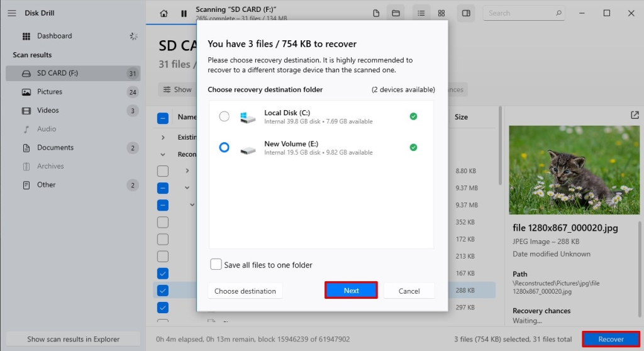The height and width of the screenshot is (351, 644).
Task: Click the Audio note icon in sidebar
Action: (26, 130)
